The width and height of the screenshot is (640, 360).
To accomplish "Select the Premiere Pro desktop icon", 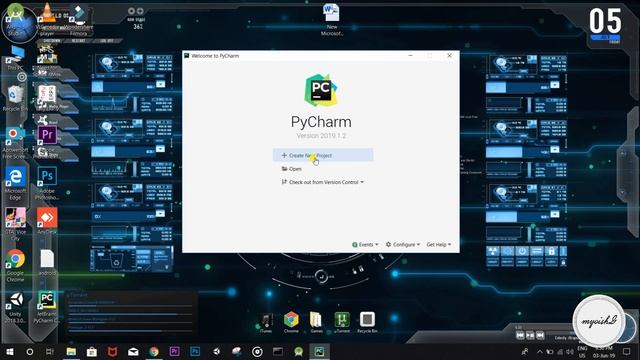I will click(47, 136).
